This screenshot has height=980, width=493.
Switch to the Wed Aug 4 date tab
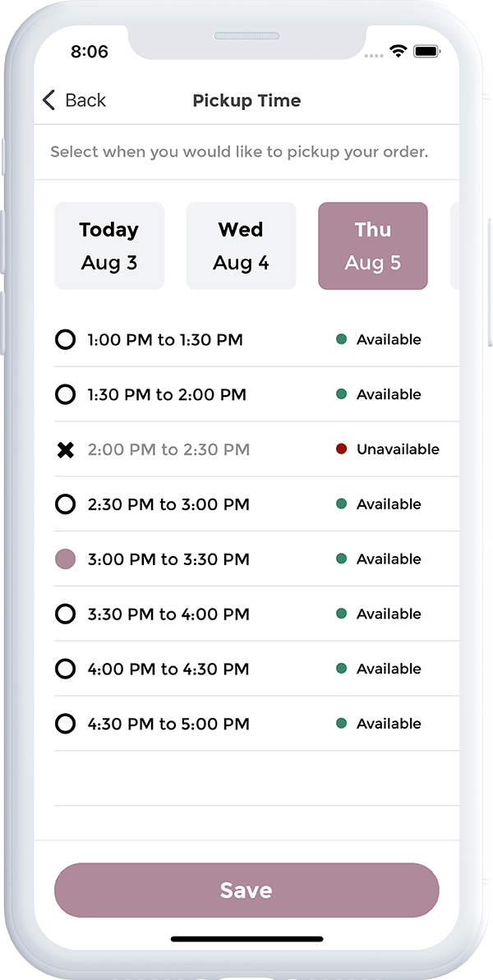click(241, 246)
